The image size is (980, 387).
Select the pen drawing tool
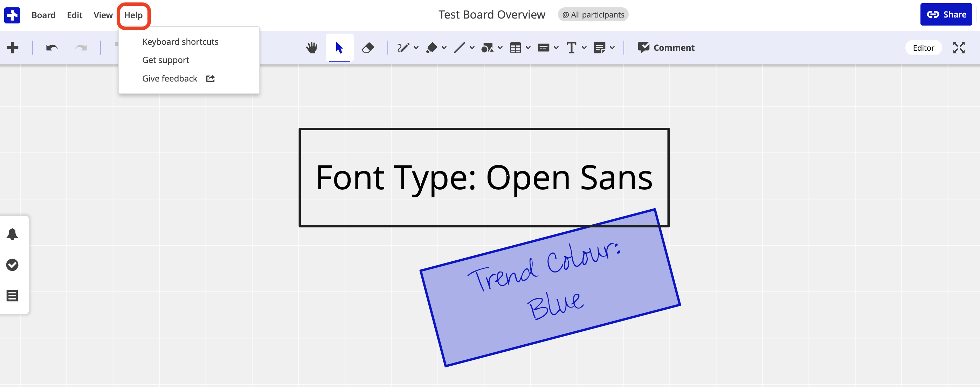[x=403, y=48]
